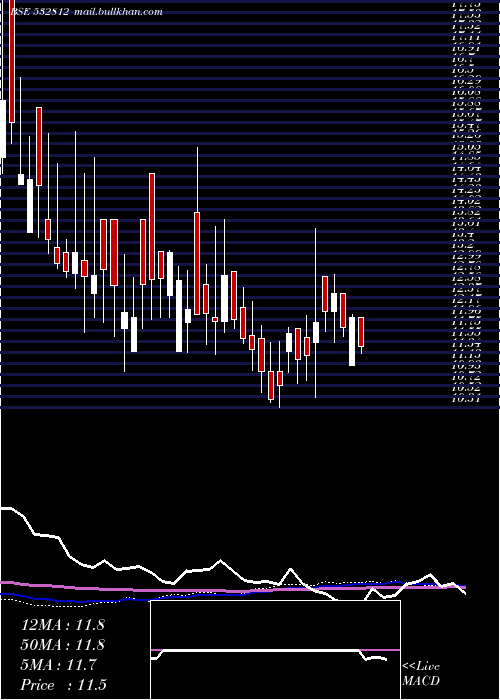Click the 11.34 price axis label

pyautogui.click(x=466, y=343)
